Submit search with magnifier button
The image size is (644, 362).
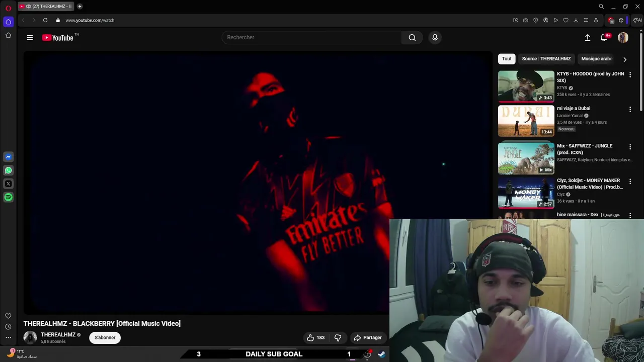(412, 37)
